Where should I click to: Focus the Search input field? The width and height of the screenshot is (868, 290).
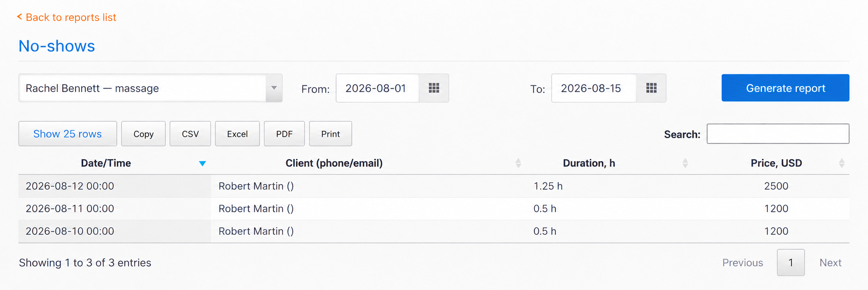[778, 134]
